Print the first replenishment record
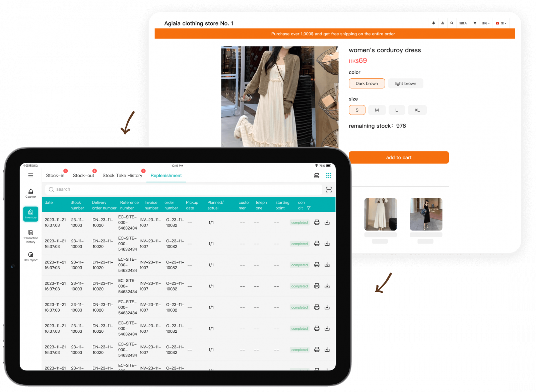Screen dimensions: 536x392 (x=317, y=222)
